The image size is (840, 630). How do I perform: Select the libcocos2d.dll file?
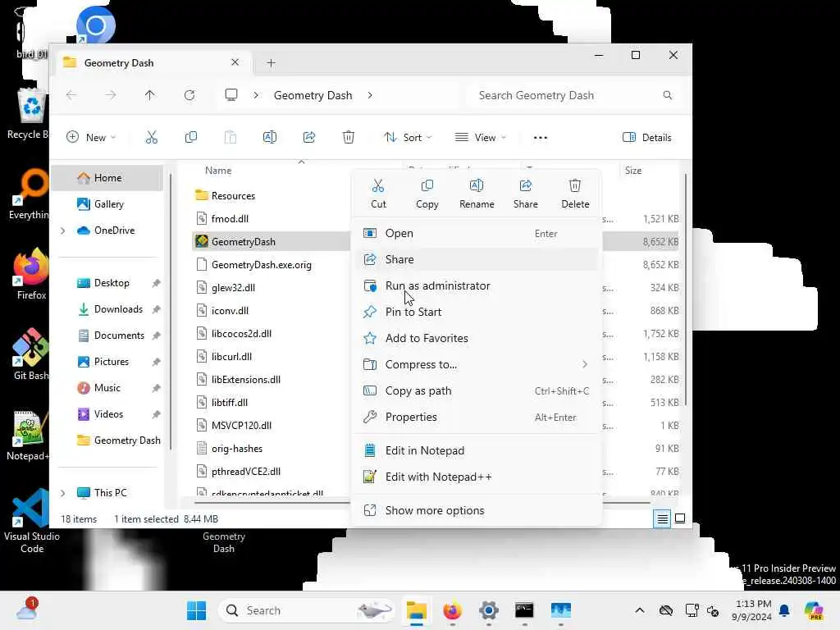(242, 333)
